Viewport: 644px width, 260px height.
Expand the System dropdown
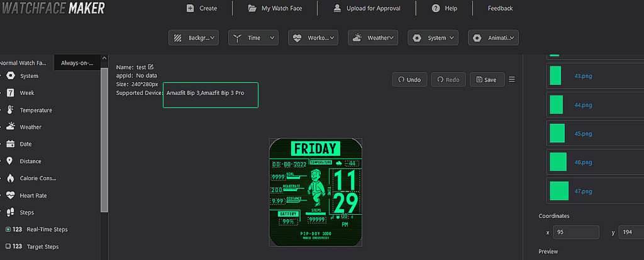[433, 38]
